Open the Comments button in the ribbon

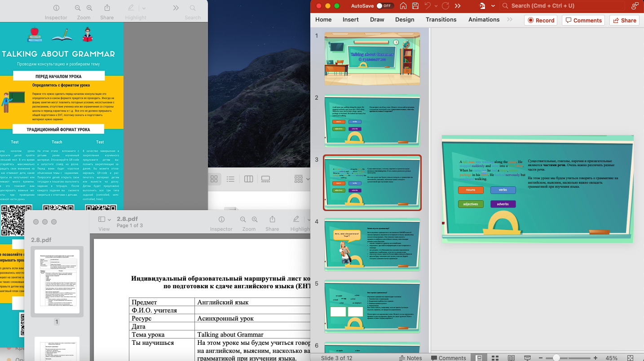(x=584, y=20)
